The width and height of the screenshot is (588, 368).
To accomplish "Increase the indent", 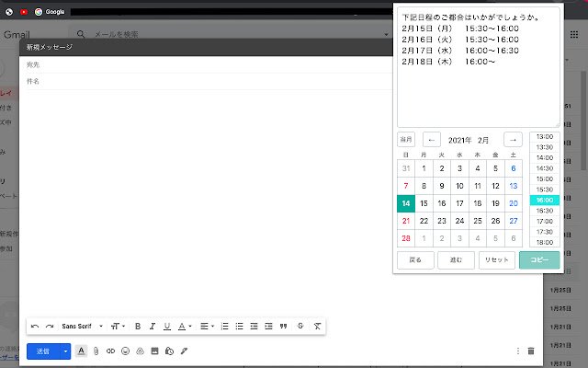I will [268, 327].
